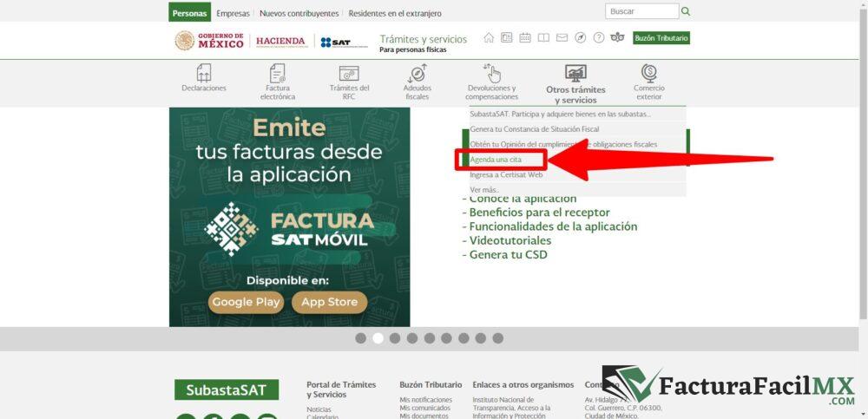Screen dimensions: 868x419
Task: Open the news page icon in header
Action: 507,37
